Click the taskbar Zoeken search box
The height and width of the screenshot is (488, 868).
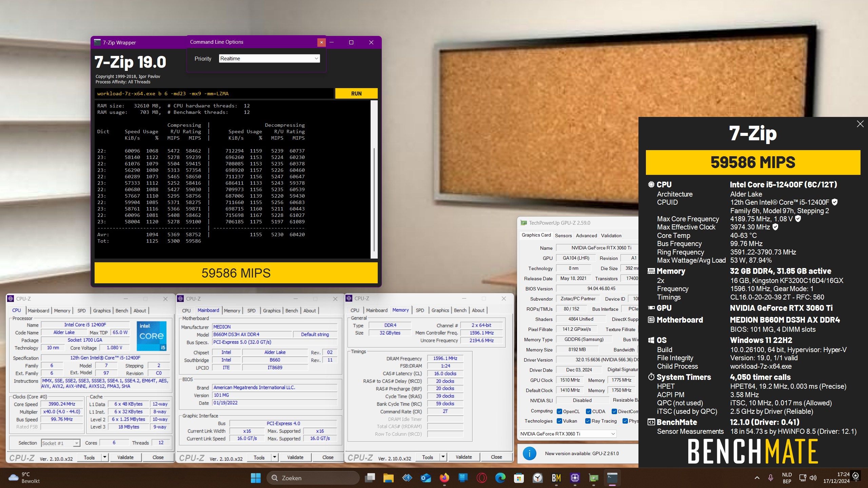coord(313,478)
